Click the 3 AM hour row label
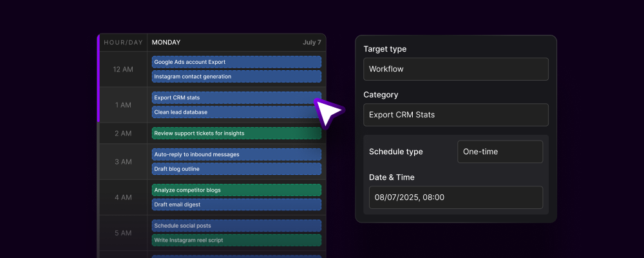This screenshot has height=258, width=644. [x=123, y=162]
